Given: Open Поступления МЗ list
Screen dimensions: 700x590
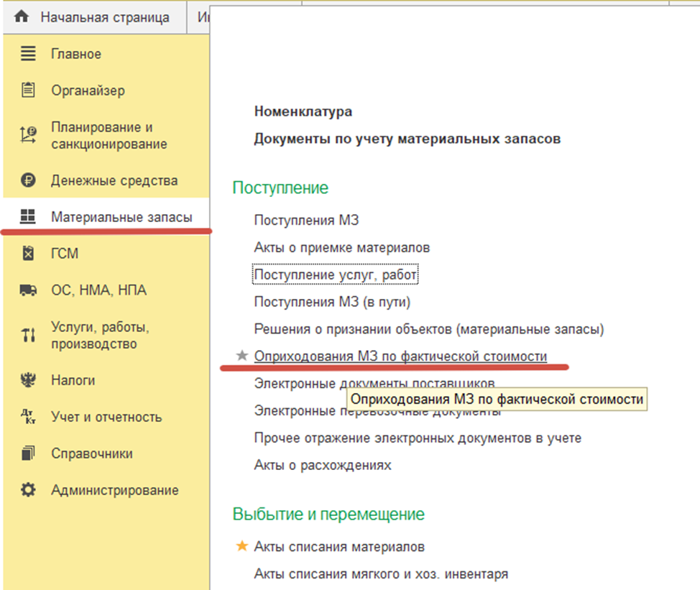Looking at the screenshot, I should (306, 220).
